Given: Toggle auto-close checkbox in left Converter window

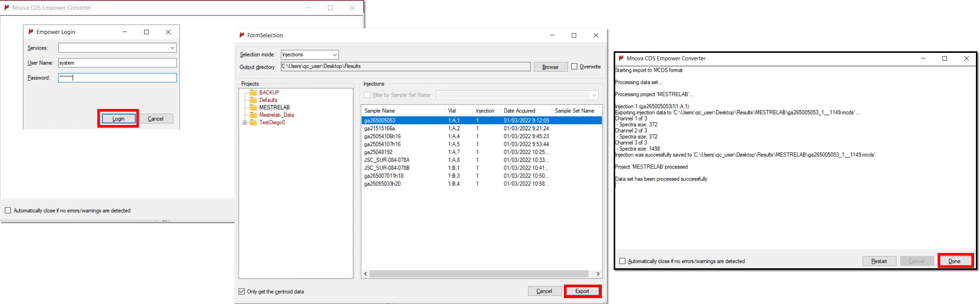Looking at the screenshot, I should (7, 210).
